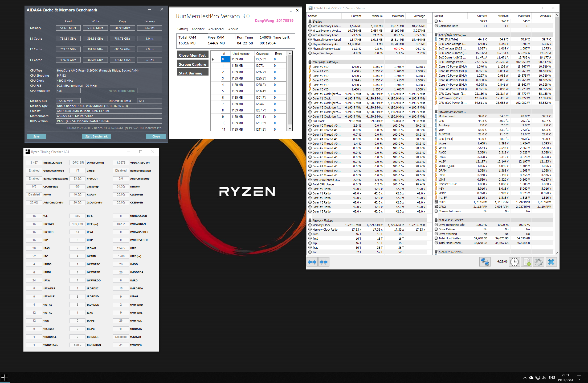Click Close MemTest button

tap(193, 55)
